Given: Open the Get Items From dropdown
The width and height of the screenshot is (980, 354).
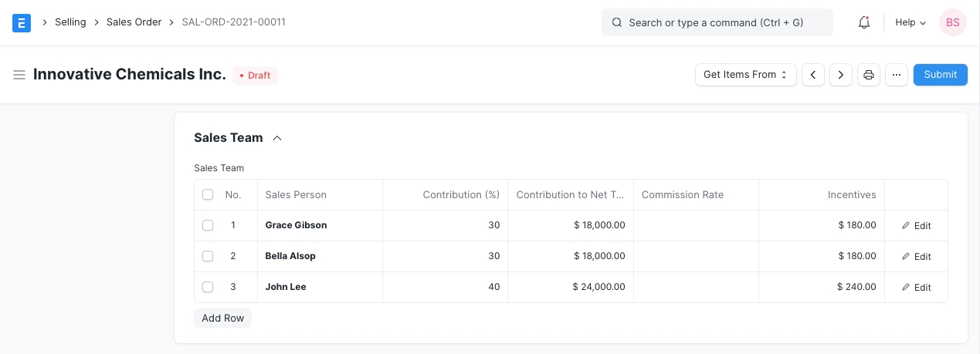Looking at the screenshot, I should (745, 75).
